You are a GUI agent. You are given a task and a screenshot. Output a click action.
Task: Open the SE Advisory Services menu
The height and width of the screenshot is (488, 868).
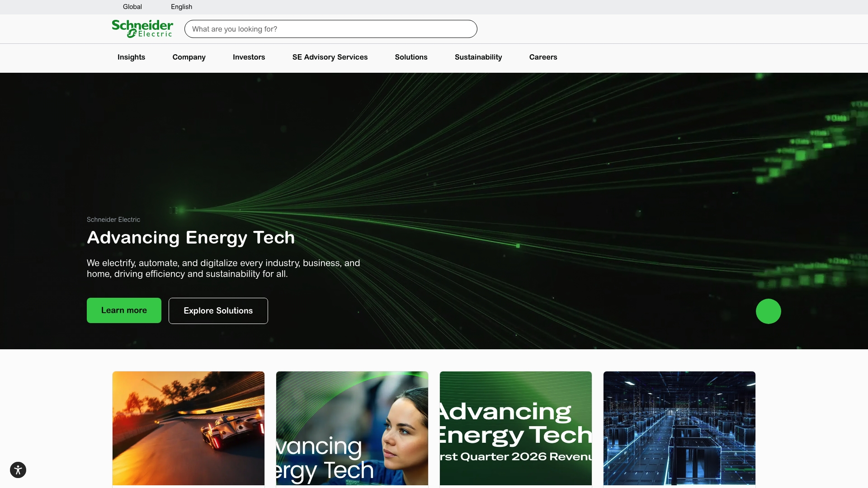point(330,57)
